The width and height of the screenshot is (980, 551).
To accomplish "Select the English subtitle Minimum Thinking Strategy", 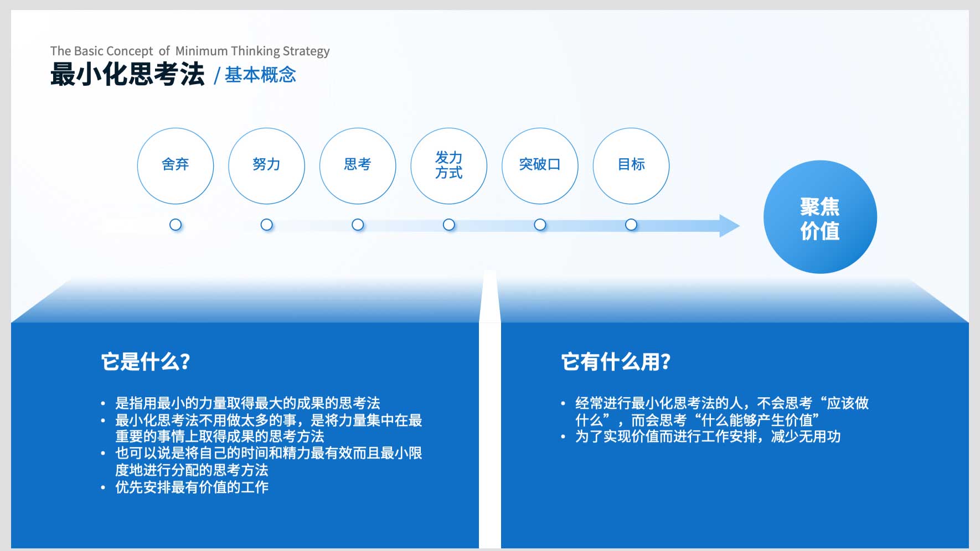I will 252,51.
